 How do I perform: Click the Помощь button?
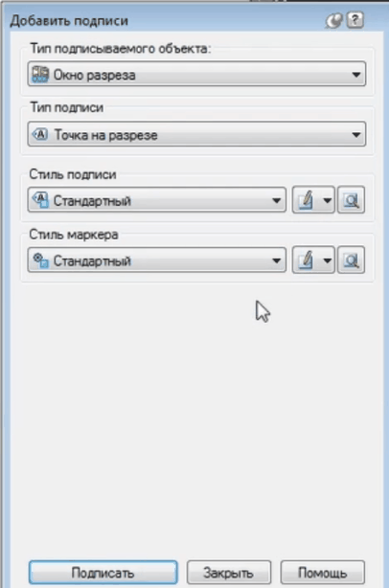tap(323, 573)
